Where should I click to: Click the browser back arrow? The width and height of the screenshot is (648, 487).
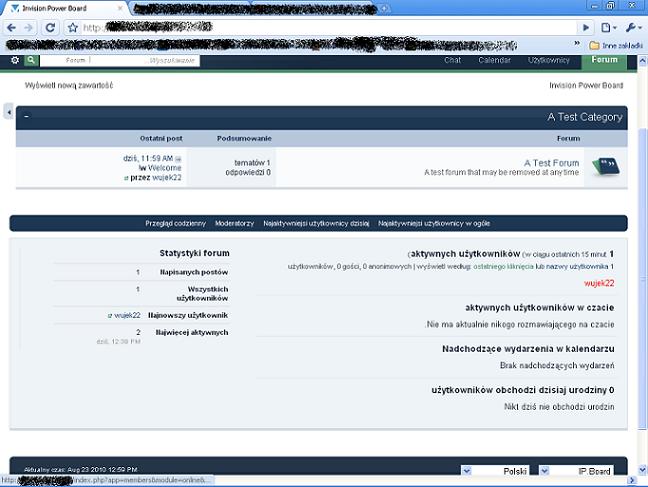[x=11, y=28]
